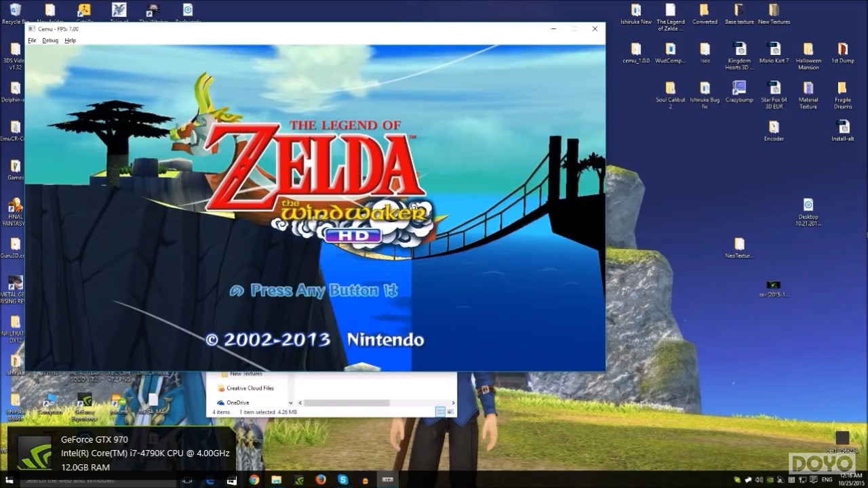This screenshot has width=868, height=488.
Task: Launch the Crazybump shortcut icon
Action: click(739, 91)
